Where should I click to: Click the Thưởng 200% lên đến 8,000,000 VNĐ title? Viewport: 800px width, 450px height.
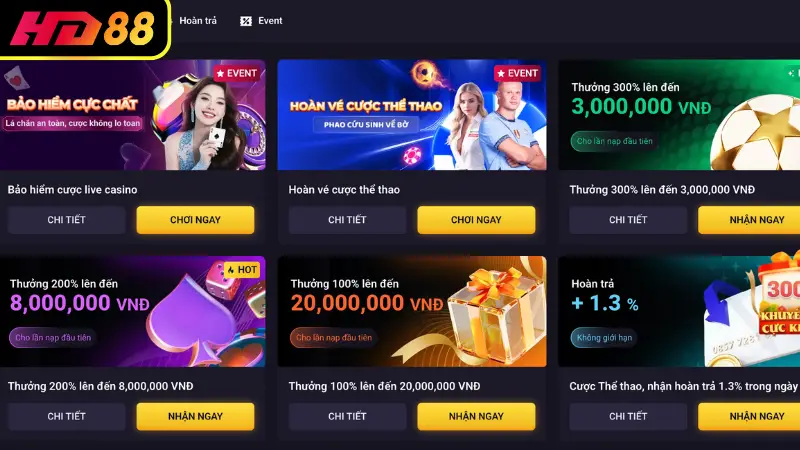pos(101,386)
